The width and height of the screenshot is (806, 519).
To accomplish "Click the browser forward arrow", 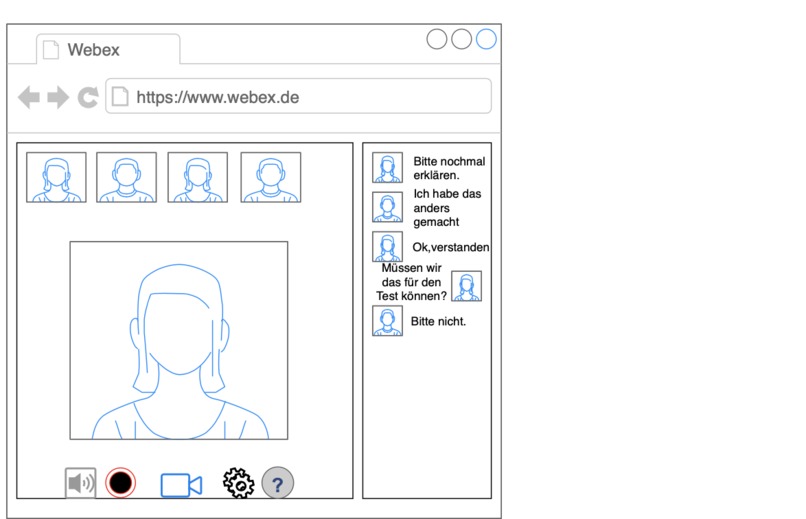I will pos(58,97).
